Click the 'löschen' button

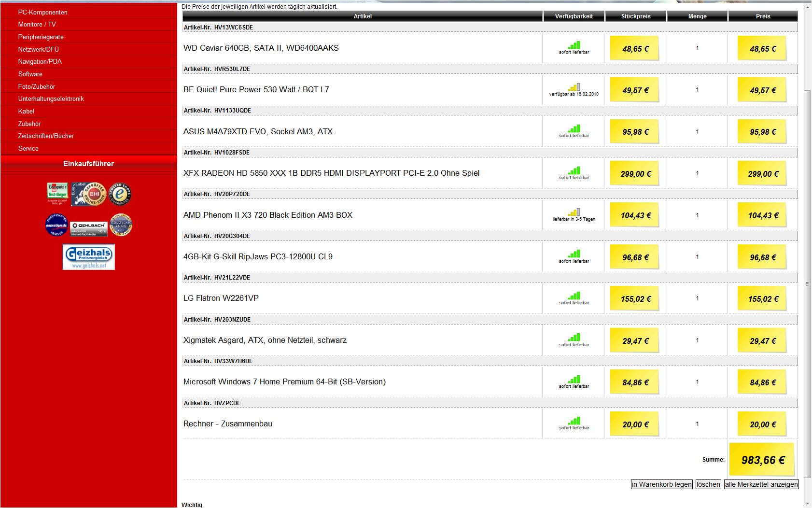point(708,484)
